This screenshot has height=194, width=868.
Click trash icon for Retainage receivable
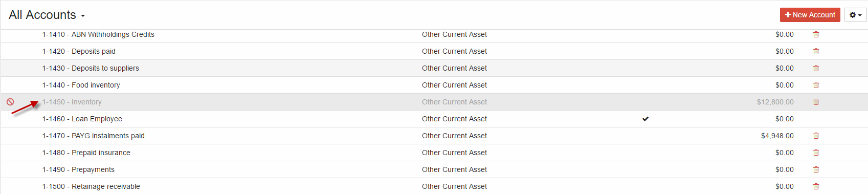816,186
